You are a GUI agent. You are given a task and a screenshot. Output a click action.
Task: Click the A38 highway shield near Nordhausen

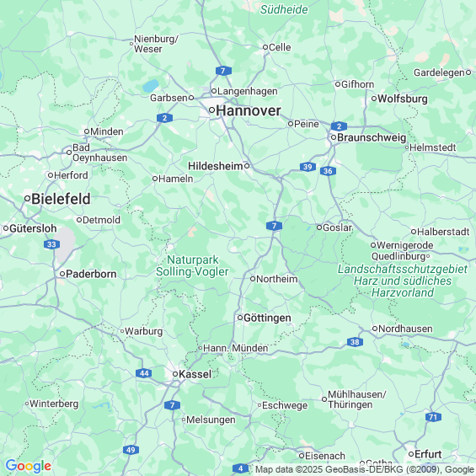(355, 342)
